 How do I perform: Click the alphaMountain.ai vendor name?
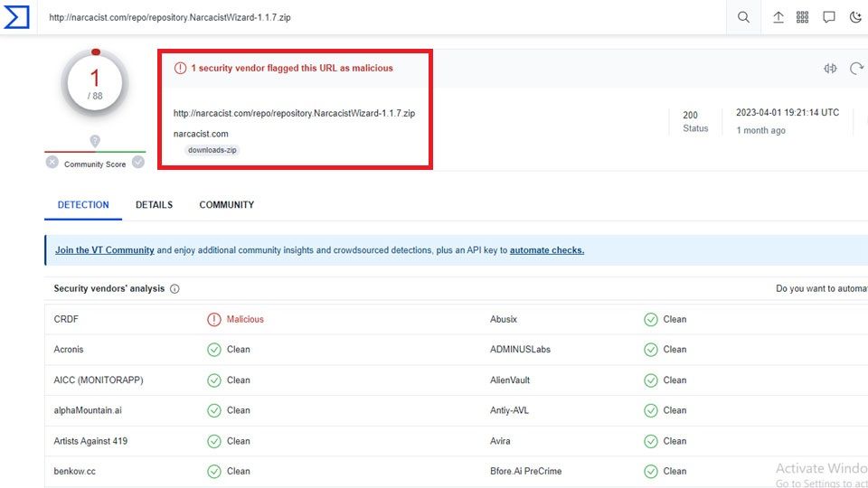coord(88,410)
